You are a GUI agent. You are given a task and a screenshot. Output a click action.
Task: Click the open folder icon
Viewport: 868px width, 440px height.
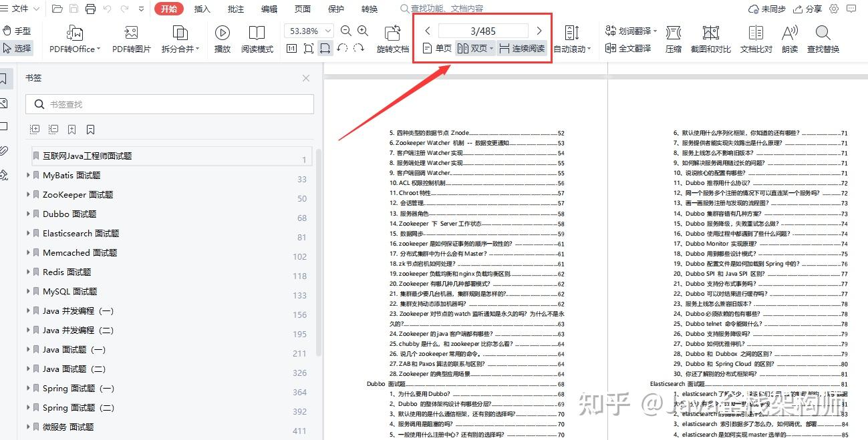pos(57,9)
